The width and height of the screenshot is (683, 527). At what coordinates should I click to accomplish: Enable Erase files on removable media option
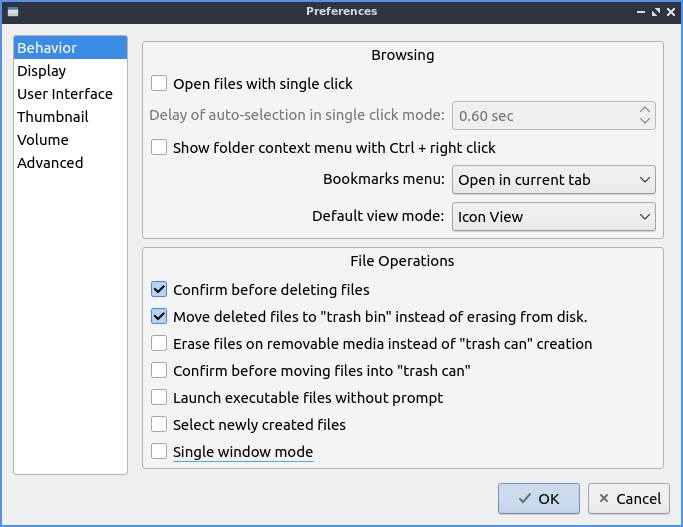coord(159,344)
